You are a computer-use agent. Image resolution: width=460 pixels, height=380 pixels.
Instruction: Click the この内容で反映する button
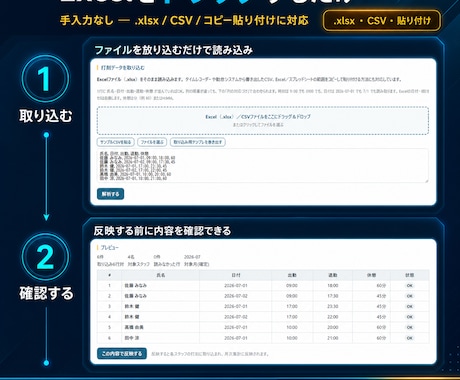pos(122,354)
